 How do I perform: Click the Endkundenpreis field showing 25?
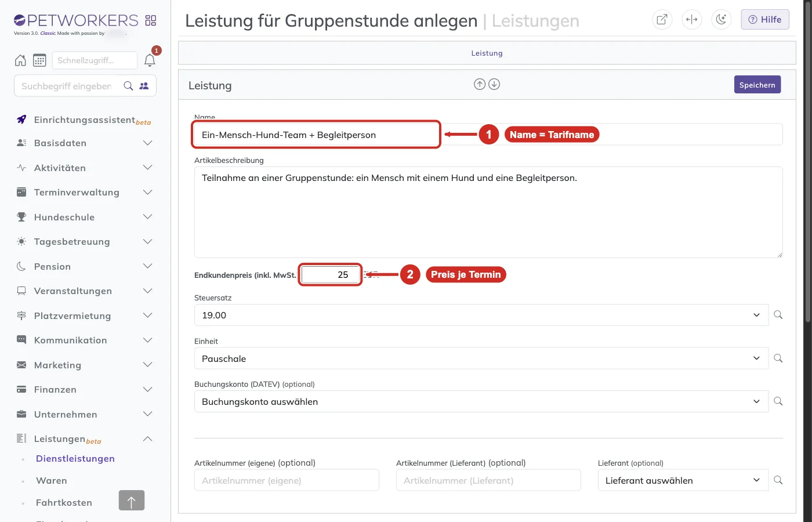tap(330, 274)
